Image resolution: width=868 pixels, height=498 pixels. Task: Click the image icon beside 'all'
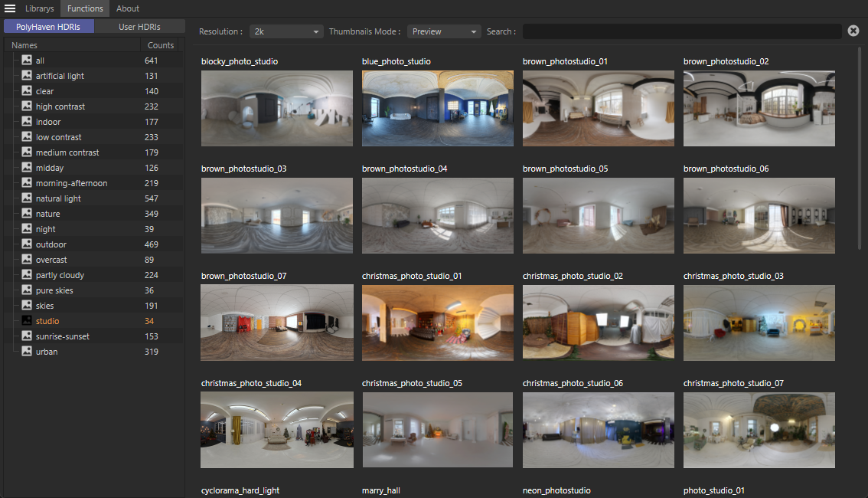click(x=27, y=60)
